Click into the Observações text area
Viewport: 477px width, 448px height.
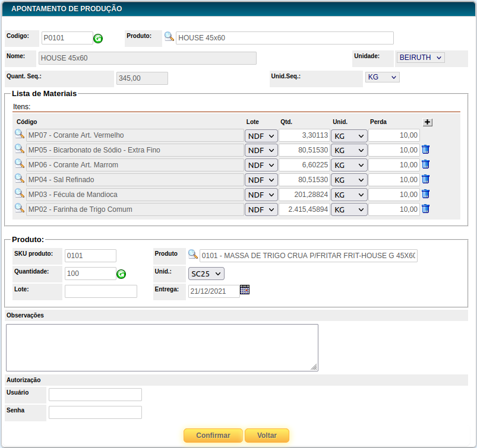coord(162,348)
